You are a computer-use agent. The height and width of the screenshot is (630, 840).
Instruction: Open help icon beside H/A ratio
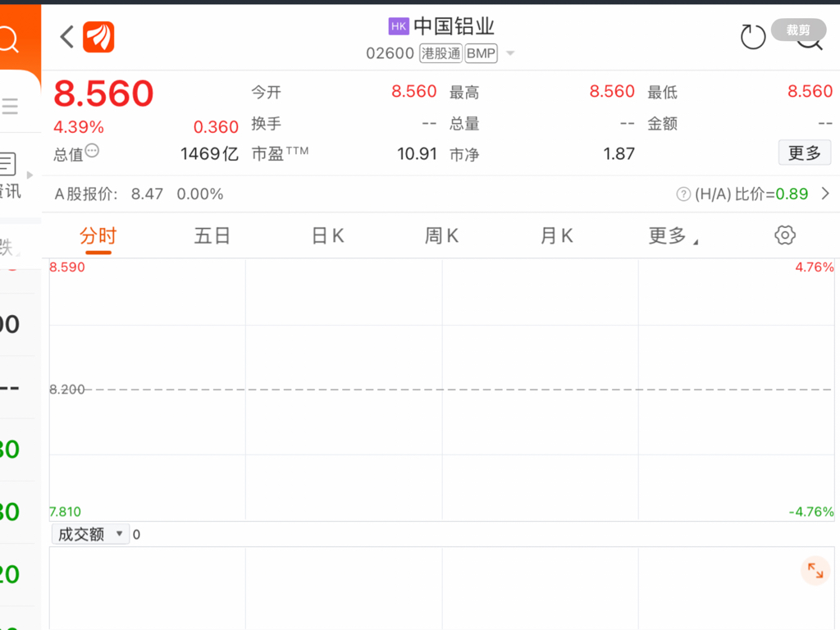point(683,194)
